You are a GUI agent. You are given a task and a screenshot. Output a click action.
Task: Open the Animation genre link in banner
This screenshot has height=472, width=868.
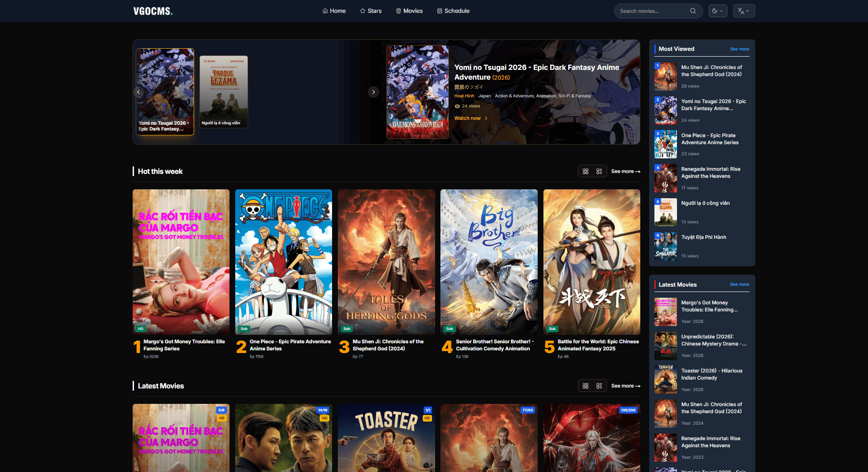(x=546, y=96)
